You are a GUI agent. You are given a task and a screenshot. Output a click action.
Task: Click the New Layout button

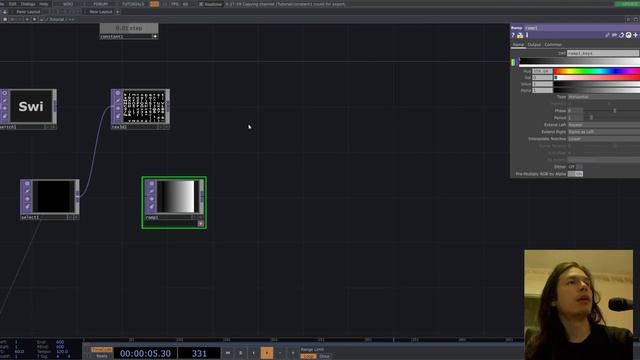pyautogui.click(x=101, y=12)
